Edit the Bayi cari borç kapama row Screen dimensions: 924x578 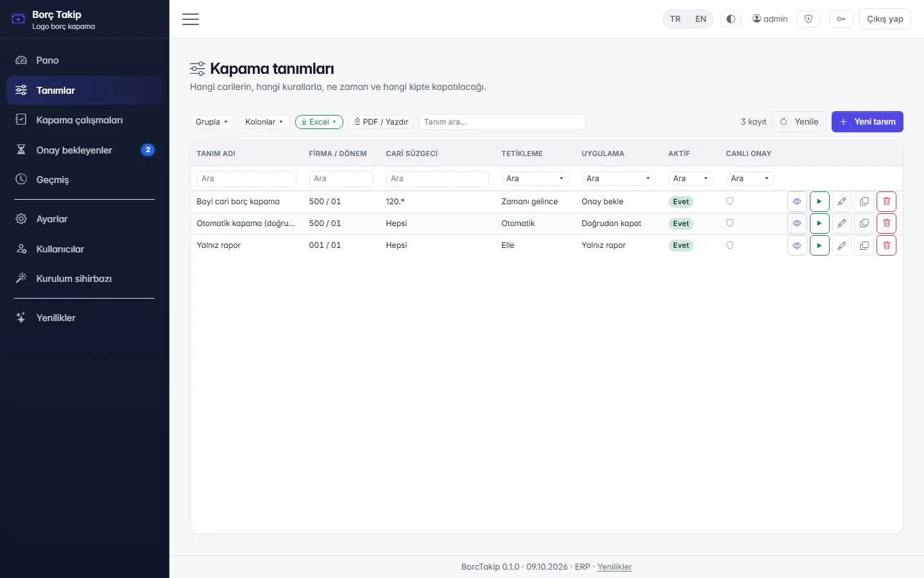842,202
